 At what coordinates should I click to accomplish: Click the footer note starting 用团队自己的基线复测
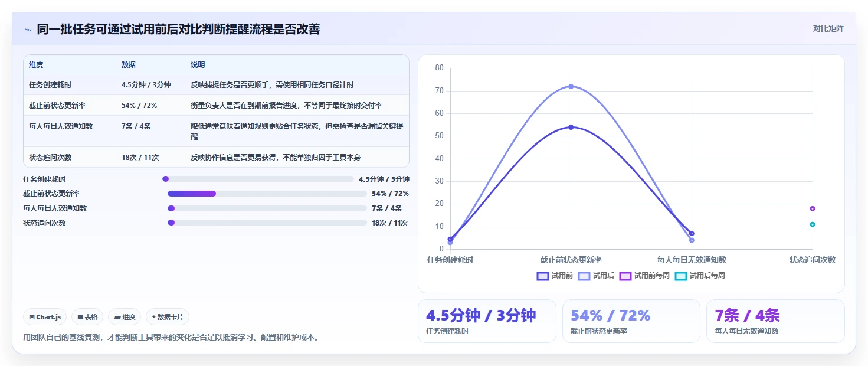[x=171, y=338]
